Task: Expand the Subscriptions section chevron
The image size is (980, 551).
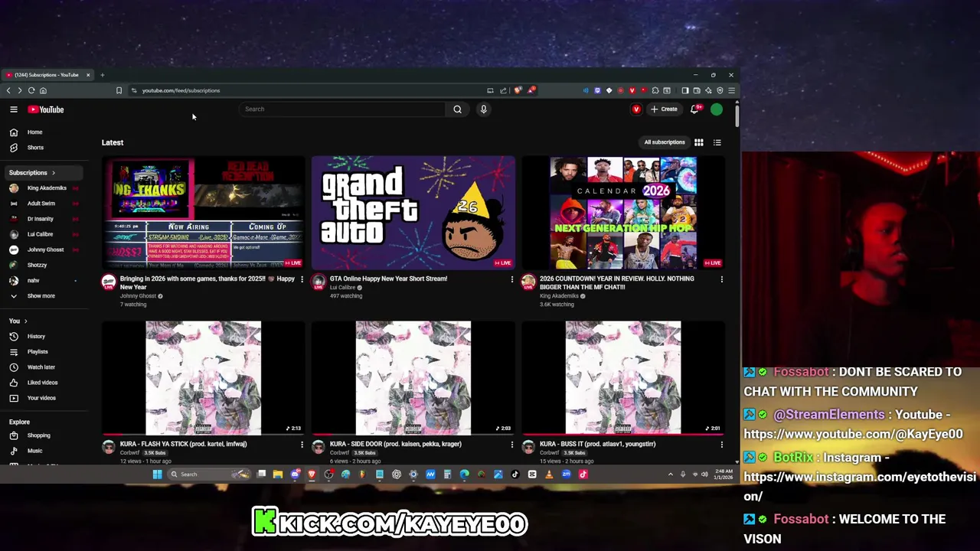Action: click(x=53, y=173)
